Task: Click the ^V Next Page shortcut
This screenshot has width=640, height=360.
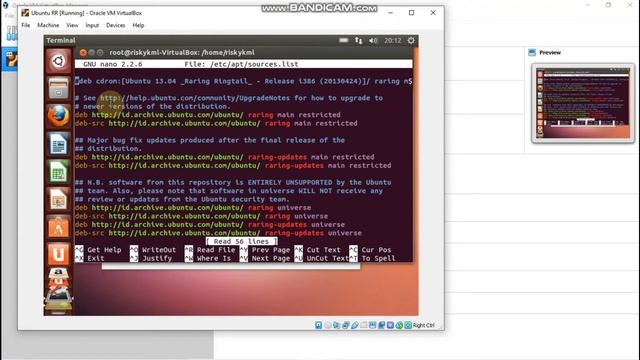Action: click(265, 258)
